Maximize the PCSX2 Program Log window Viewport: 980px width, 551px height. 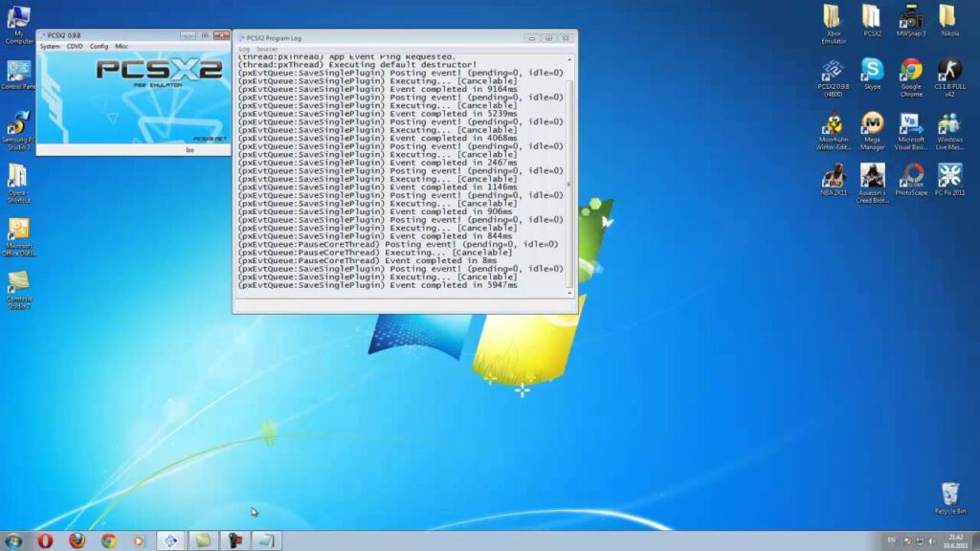[548, 38]
